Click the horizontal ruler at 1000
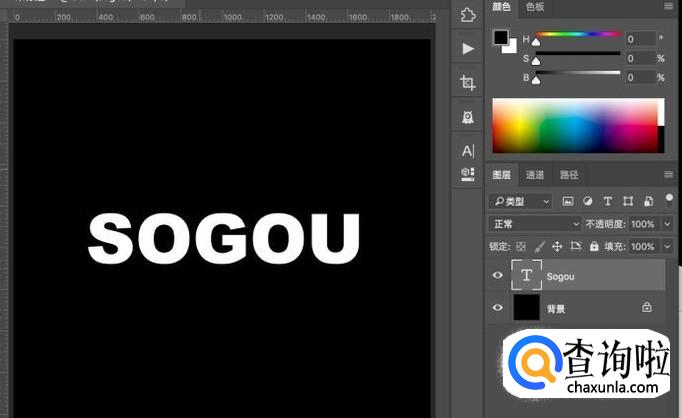Image resolution: width=682 pixels, height=418 pixels. pyautogui.click(x=233, y=17)
